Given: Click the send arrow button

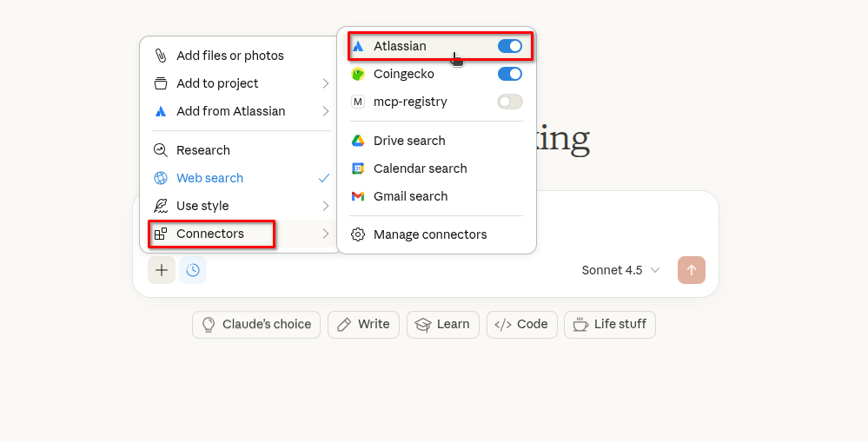Looking at the screenshot, I should click(x=692, y=270).
